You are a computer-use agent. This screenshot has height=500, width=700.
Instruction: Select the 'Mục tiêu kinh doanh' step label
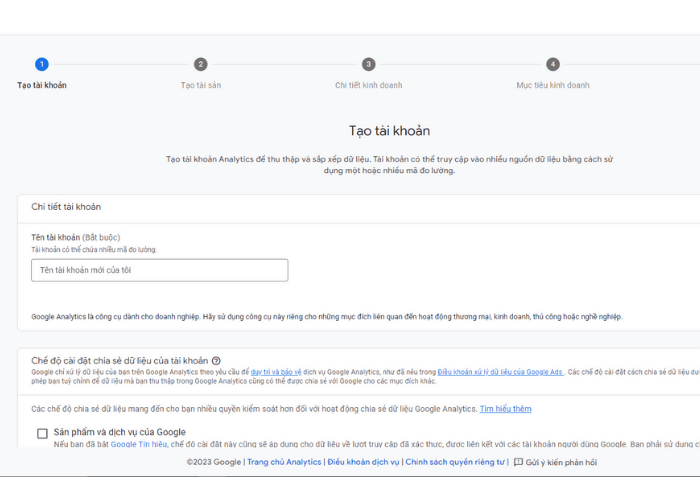tap(553, 85)
